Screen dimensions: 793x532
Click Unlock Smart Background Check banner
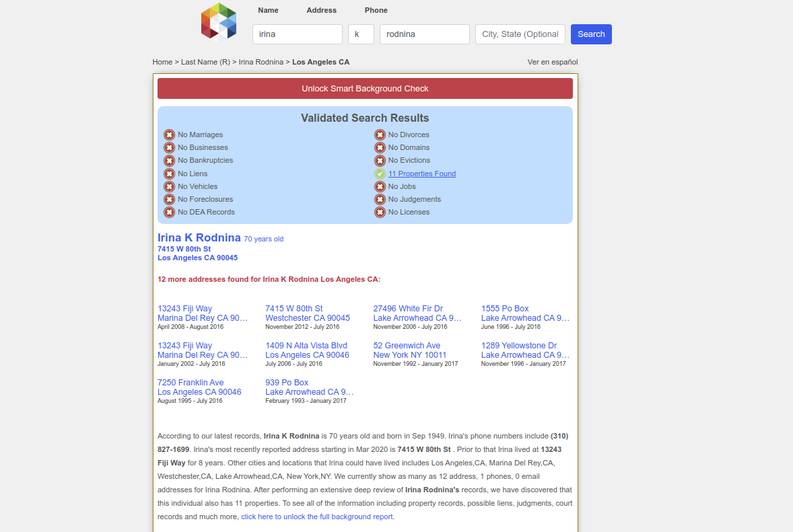365,89
